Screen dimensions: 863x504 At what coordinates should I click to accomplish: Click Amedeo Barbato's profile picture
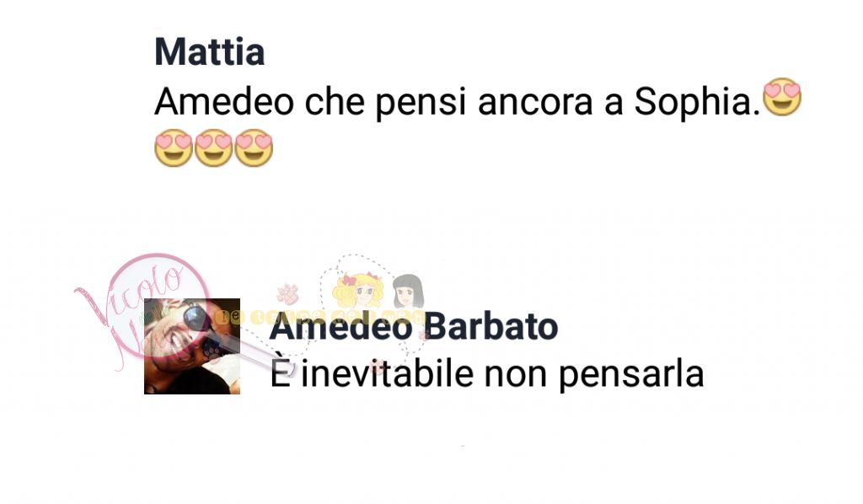[192, 346]
